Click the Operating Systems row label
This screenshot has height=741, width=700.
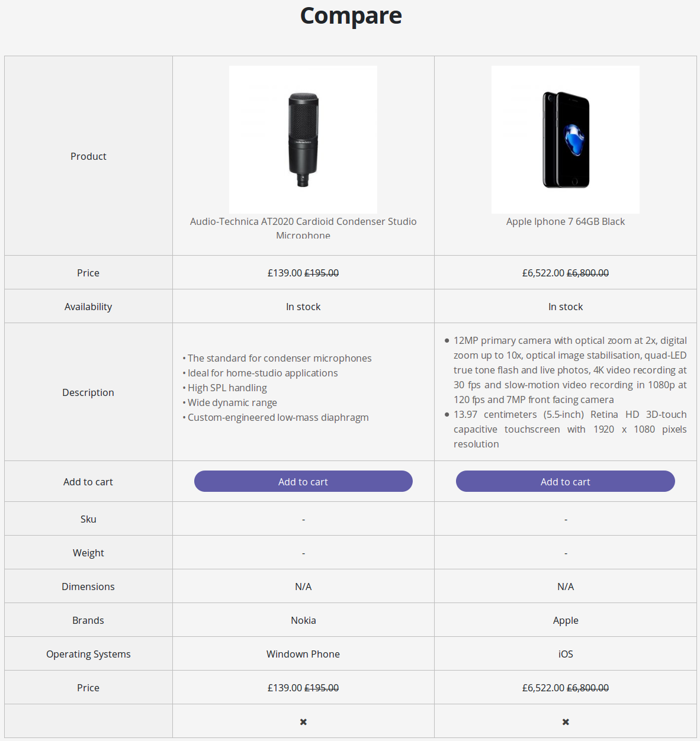pos(88,654)
